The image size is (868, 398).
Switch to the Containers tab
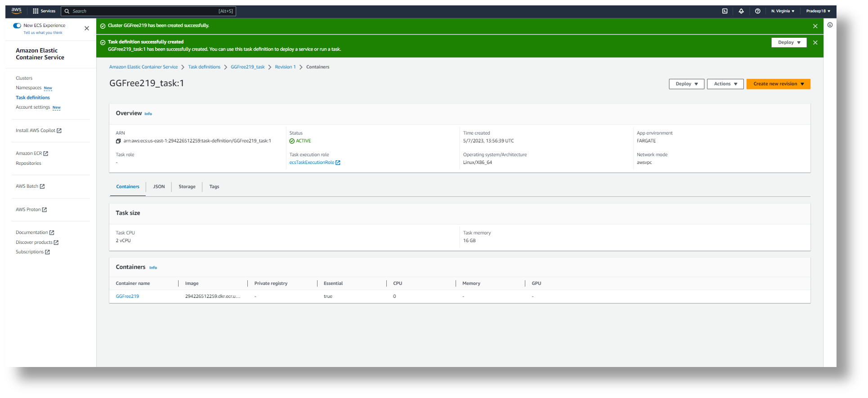point(128,187)
